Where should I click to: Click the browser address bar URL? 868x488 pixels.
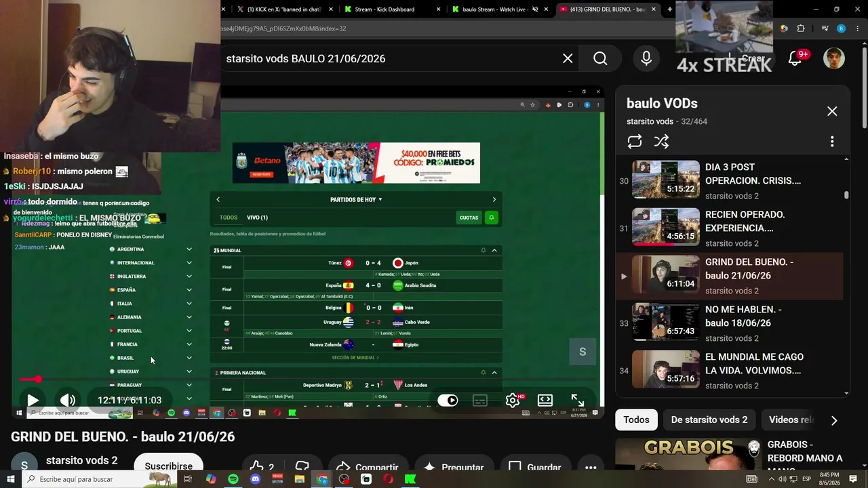coord(283,28)
